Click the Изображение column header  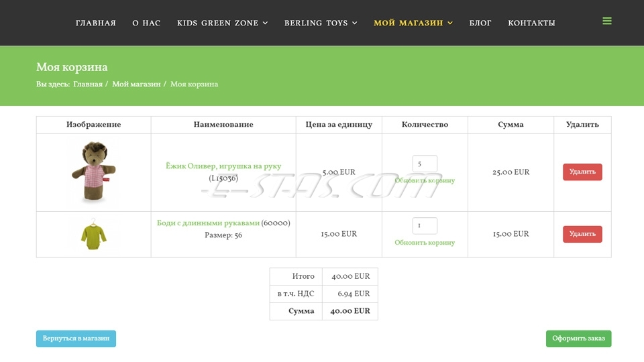click(x=94, y=125)
